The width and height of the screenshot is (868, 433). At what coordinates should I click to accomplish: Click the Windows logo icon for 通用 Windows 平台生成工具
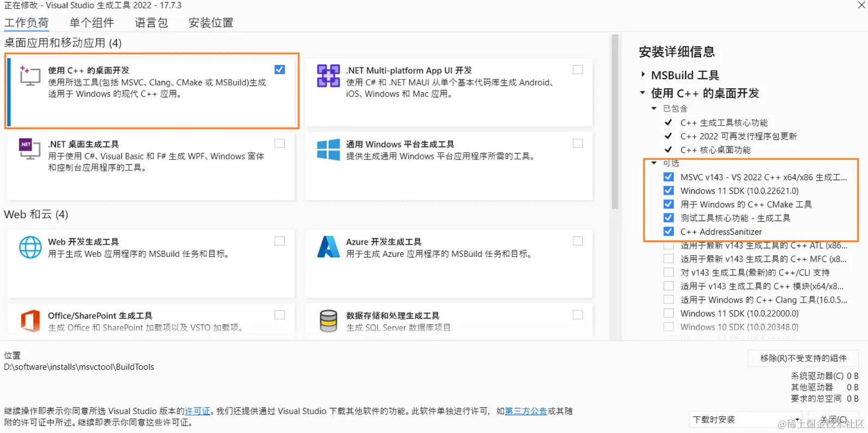point(328,149)
